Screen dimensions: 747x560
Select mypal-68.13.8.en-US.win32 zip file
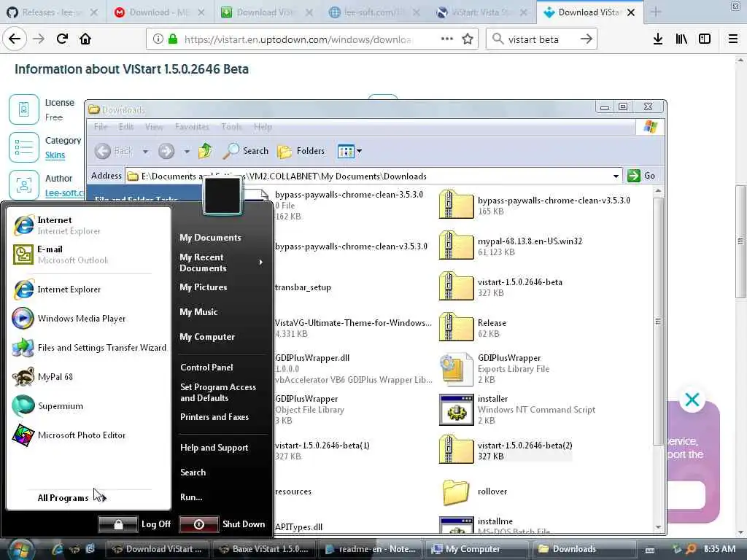[x=511, y=246]
